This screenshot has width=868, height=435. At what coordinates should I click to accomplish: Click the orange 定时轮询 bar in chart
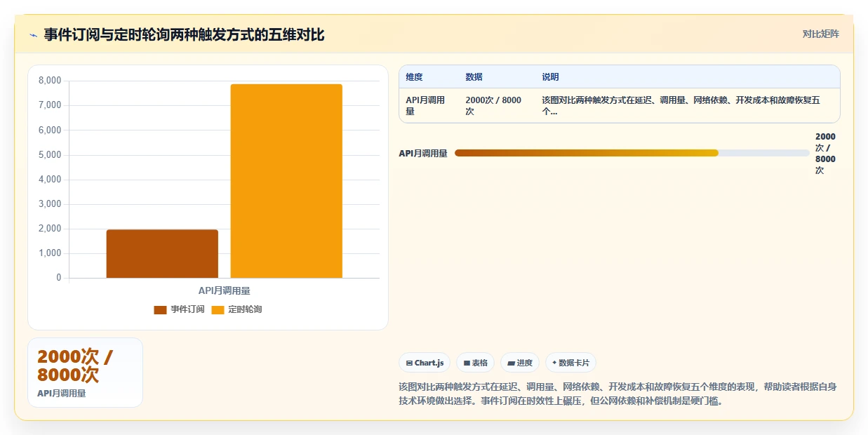pos(286,181)
